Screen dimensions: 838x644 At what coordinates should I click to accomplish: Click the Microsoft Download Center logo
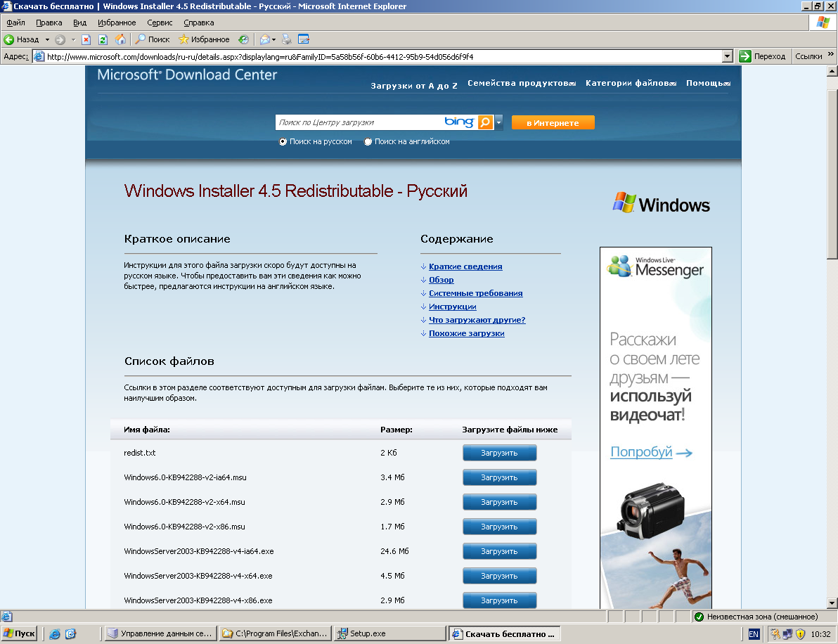tap(187, 75)
